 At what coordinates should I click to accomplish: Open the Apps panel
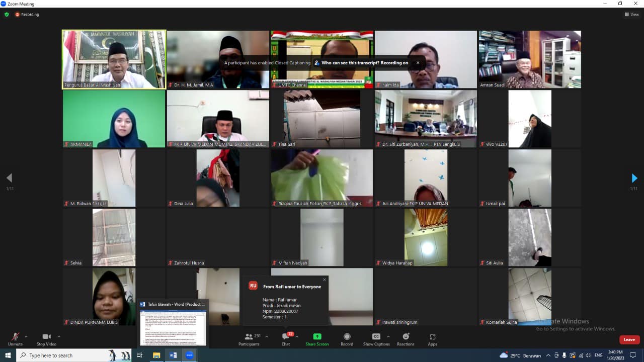click(x=432, y=337)
